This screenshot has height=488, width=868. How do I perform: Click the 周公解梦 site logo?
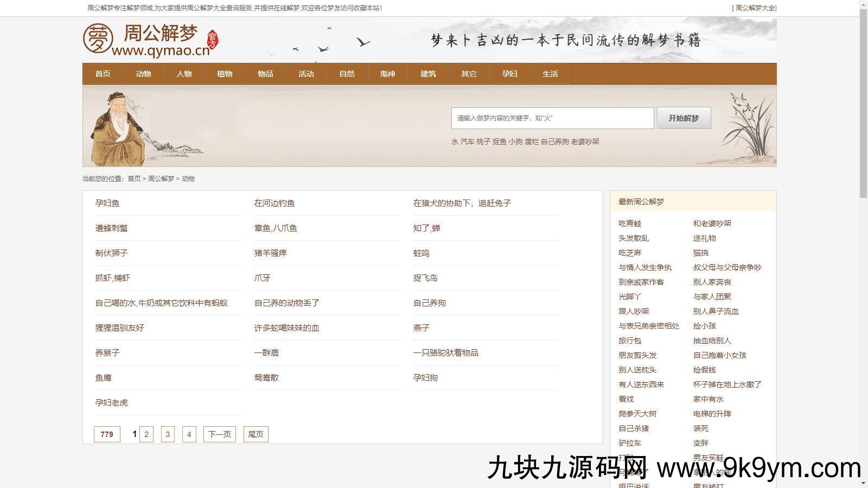point(150,40)
